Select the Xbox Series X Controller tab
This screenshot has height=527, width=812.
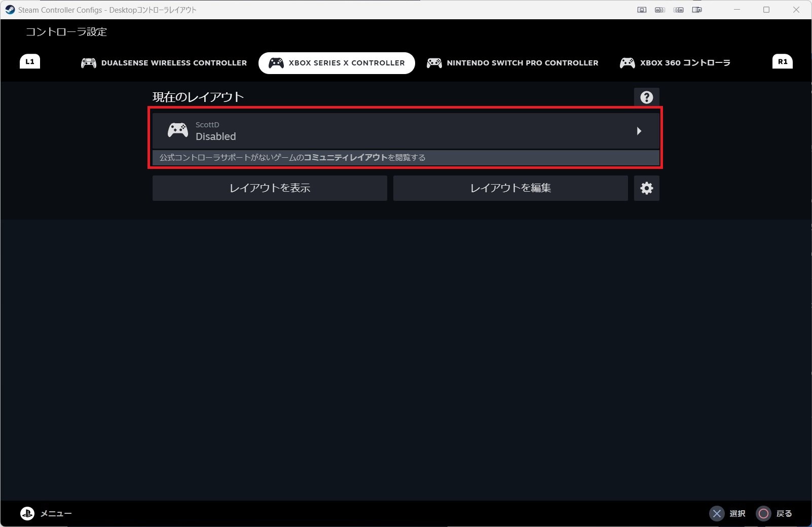337,63
